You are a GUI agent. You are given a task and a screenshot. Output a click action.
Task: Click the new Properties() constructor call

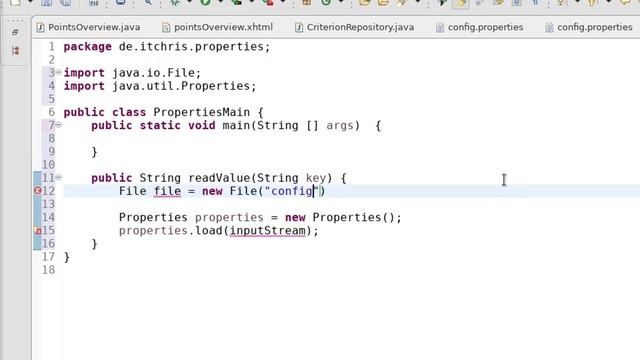tap(340, 218)
